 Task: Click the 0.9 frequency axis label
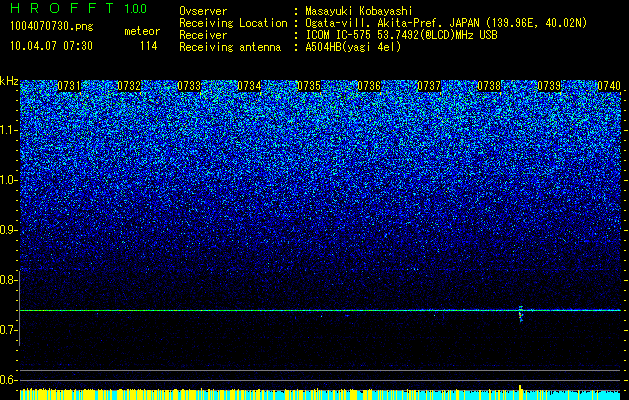click(x=8, y=230)
